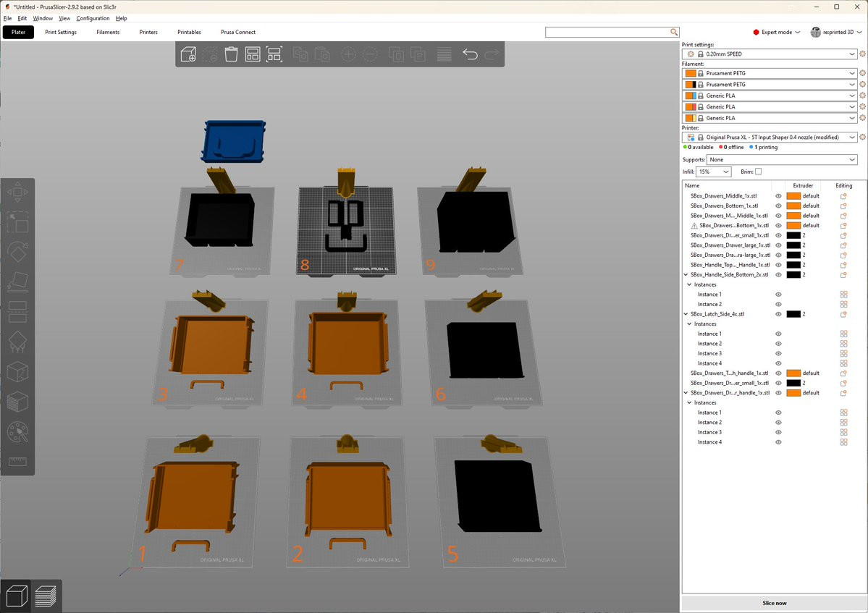This screenshot has height=613, width=868.
Task: Hide SBox_Drawers_Bottom_1x.stl with eye icon
Action: coord(778,206)
